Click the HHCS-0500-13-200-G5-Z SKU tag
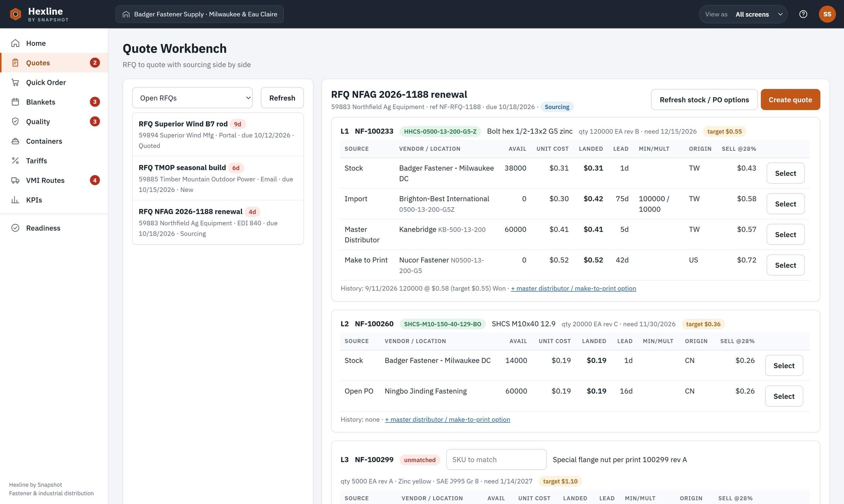The height and width of the screenshot is (504, 844). (440, 131)
